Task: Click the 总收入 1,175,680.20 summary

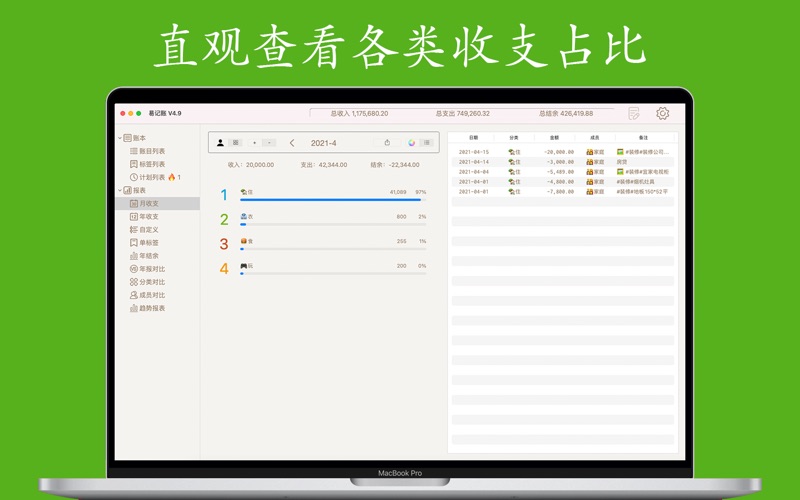Action: [359, 114]
